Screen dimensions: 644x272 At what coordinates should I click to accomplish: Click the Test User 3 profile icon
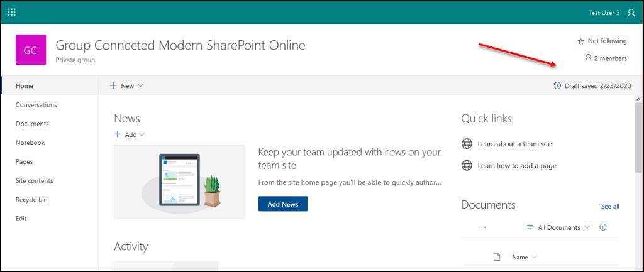[x=631, y=13]
